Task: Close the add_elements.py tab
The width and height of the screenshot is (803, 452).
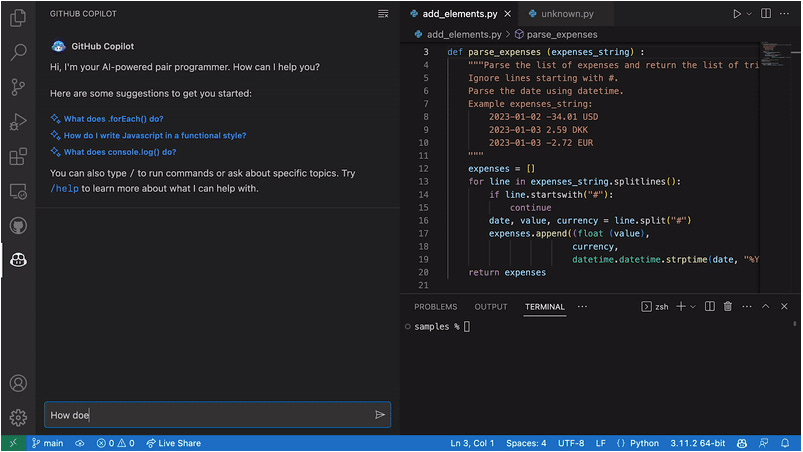Action: 508,14
